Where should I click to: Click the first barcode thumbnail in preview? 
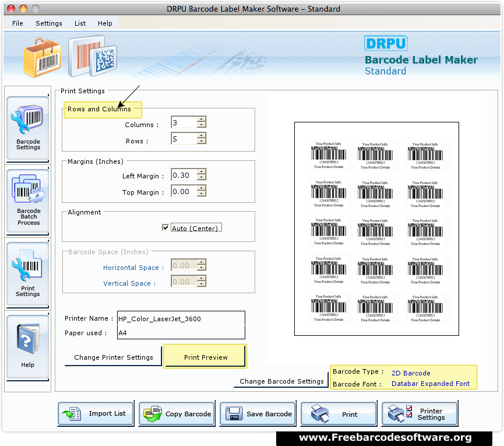[x=329, y=156]
